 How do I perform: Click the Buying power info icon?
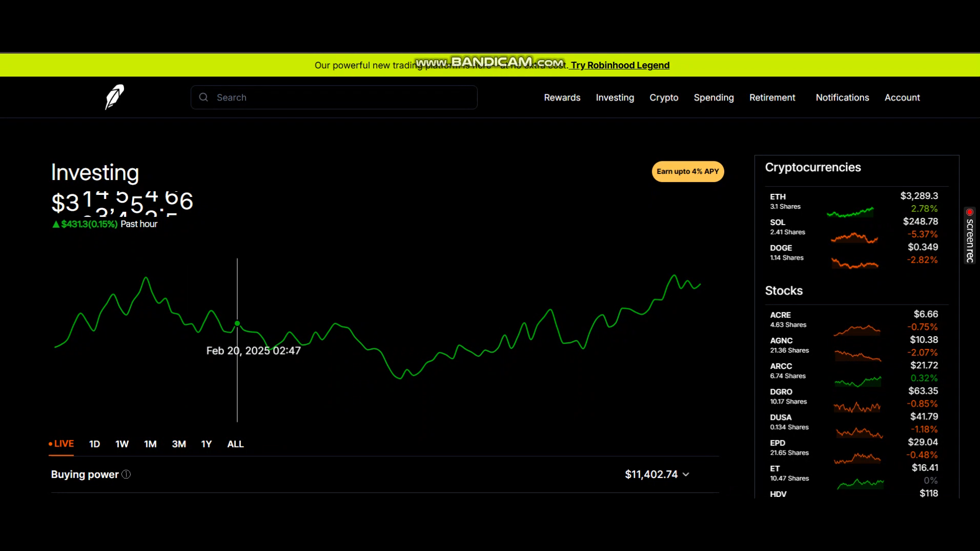coord(126,474)
